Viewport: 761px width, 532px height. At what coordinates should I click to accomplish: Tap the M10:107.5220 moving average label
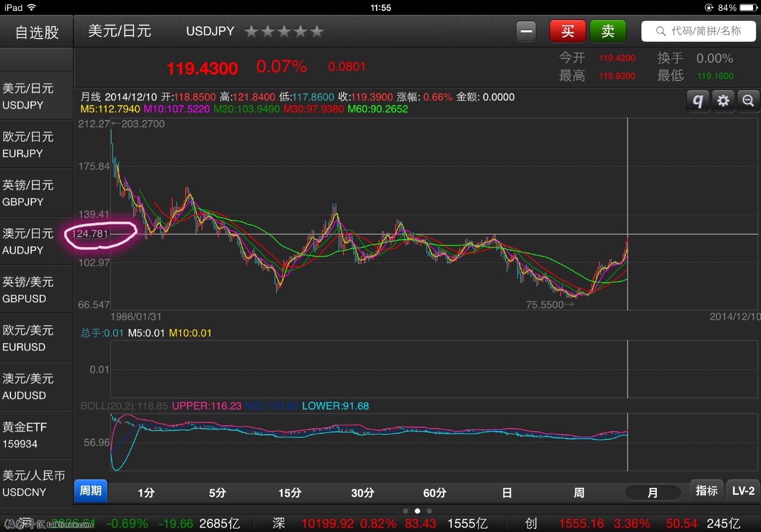coord(177,109)
